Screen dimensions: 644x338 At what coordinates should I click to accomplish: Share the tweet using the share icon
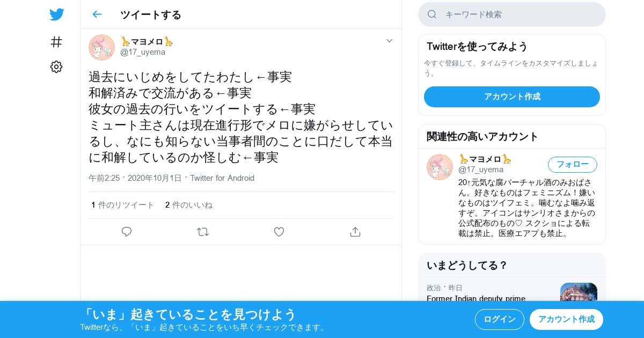pos(355,232)
